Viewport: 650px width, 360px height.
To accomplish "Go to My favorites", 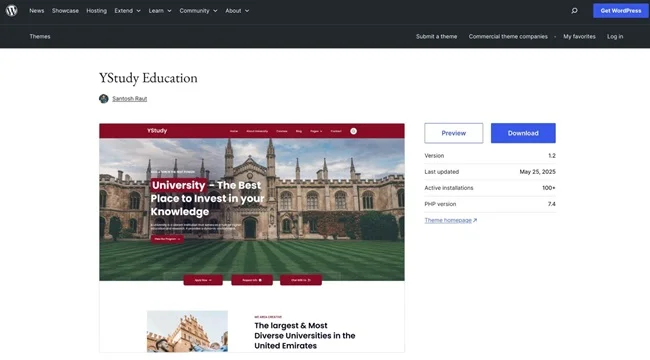I will (x=579, y=36).
